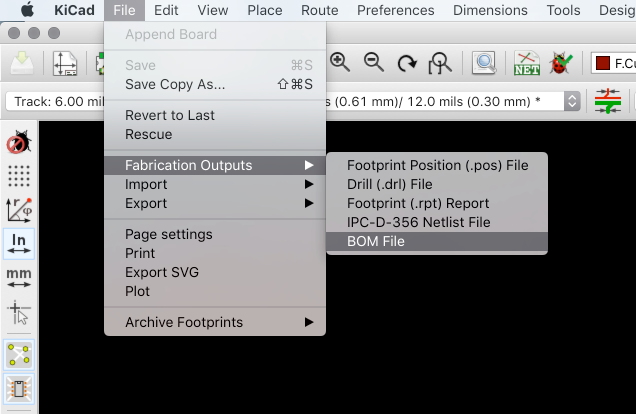Choose Export SVG
Viewport: 636px width, 414px height.
(x=215, y=272)
